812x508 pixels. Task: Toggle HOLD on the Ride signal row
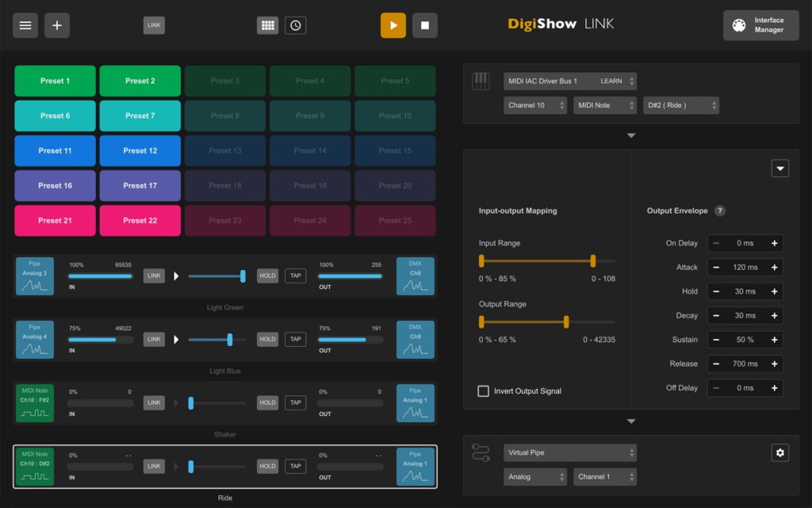click(268, 466)
